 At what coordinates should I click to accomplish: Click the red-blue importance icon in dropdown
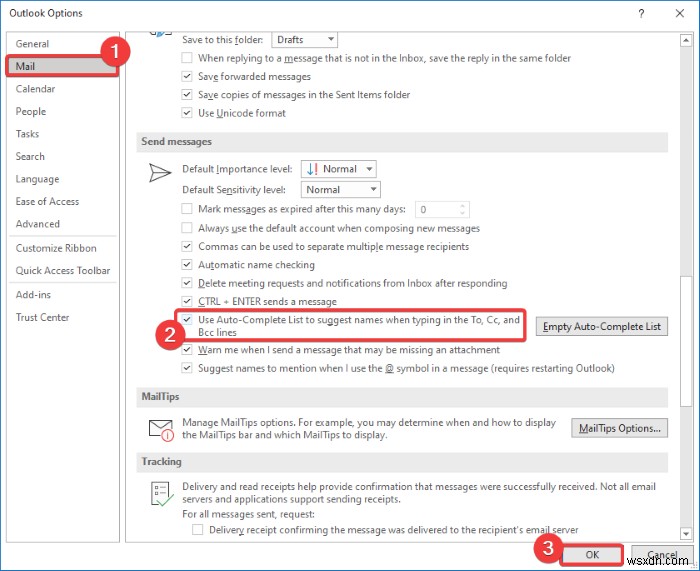point(312,169)
